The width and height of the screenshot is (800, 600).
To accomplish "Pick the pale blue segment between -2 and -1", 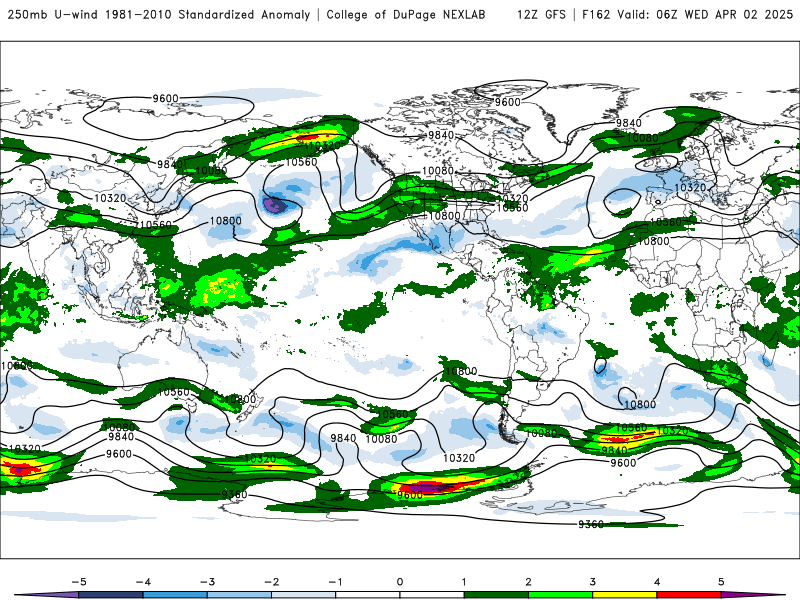I will coord(304,595).
